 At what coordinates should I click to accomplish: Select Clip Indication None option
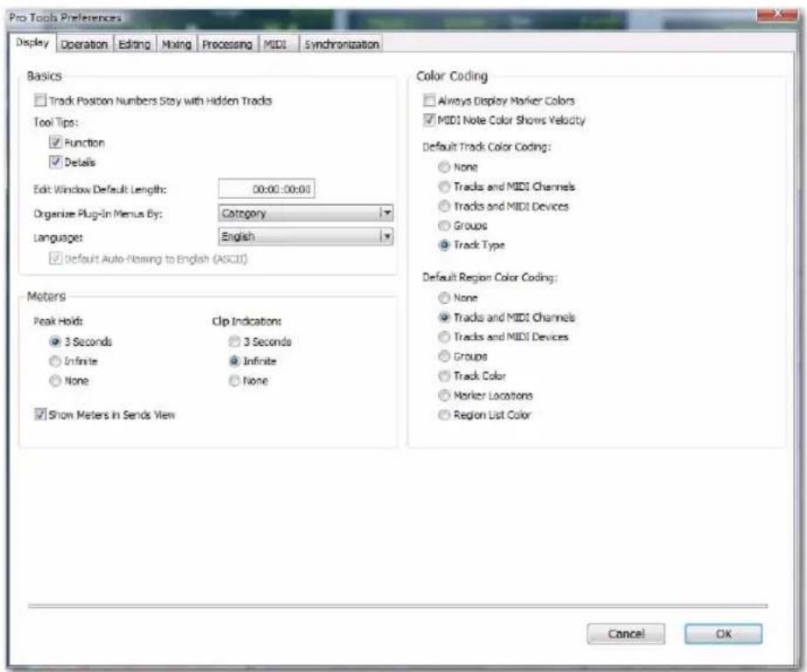pyautogui.click(x=235, y=380)
